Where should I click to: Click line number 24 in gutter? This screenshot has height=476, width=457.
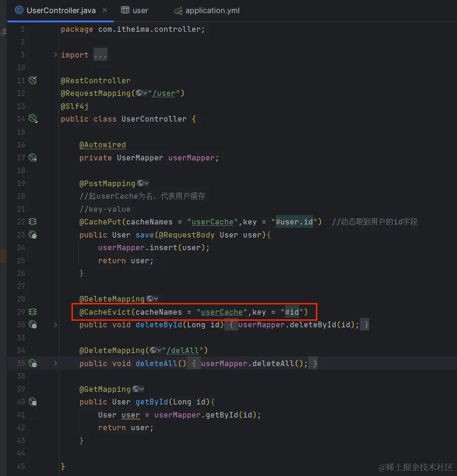(21, 248)
